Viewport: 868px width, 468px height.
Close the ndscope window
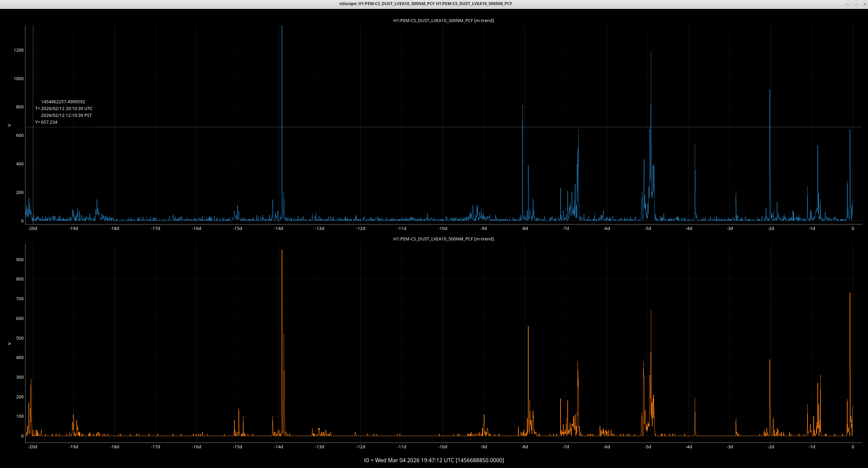[865, 4]
